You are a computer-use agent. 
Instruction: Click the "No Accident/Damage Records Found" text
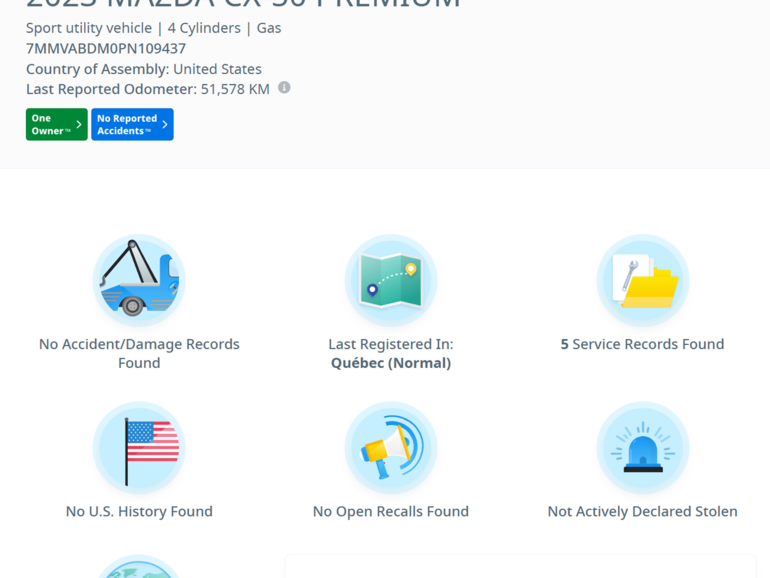click(x=139, y=353)
